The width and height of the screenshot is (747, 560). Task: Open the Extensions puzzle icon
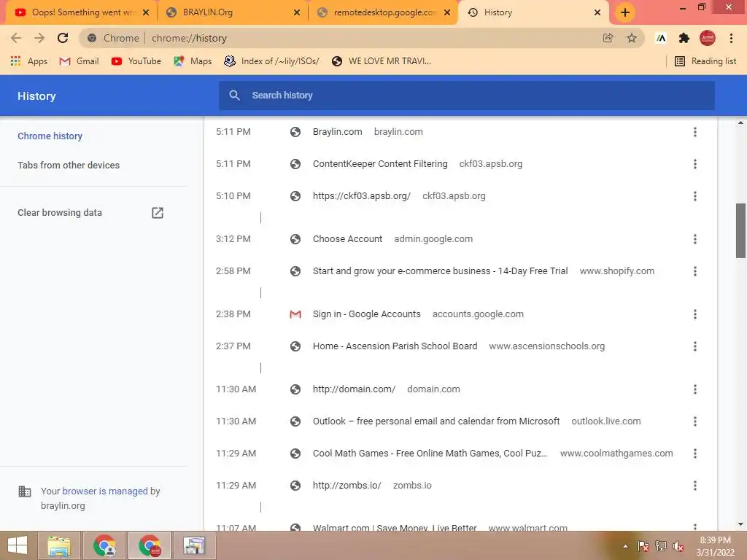pos(684,38)
